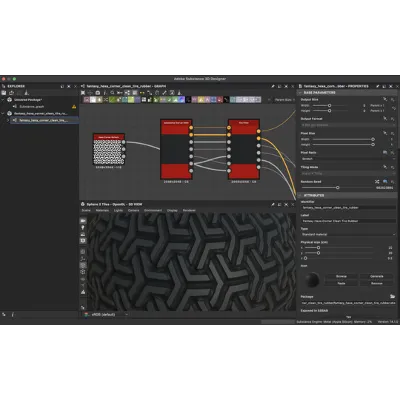This screenshot has width=400, height=400.
Task: Click the bottom-left corner arrow icon in Explorer
Action: click(x=4, y=314)
